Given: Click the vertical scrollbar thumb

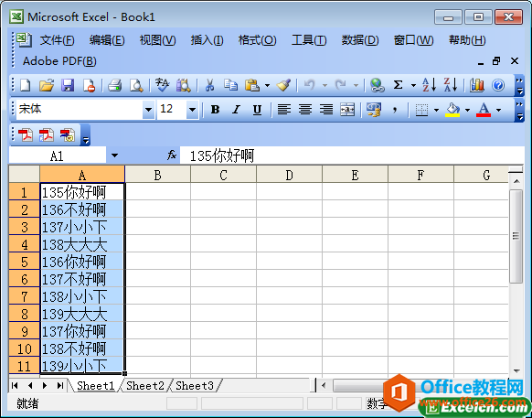Looking at the screenshot, I should pyautogui.click(x=516, y=236).
